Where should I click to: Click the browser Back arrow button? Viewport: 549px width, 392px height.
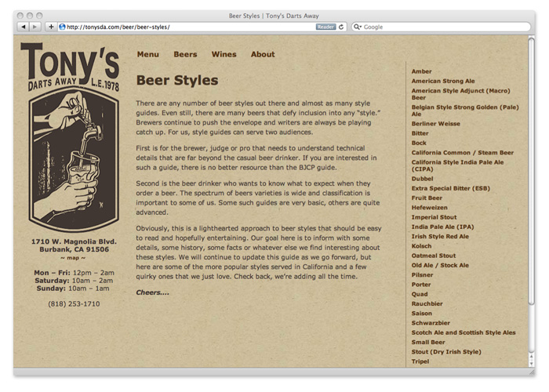[x=23, y=27]
